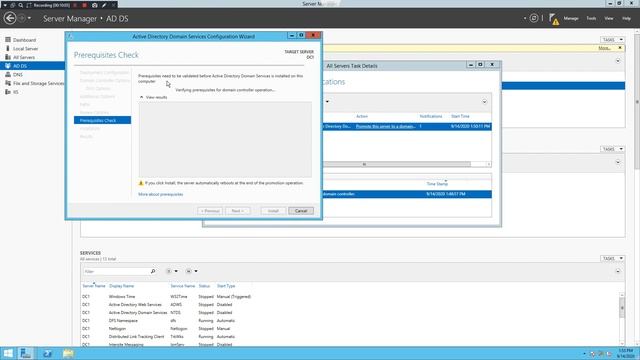Select Active Directory Web Services row
640x360 pixels.
[167, 304]
